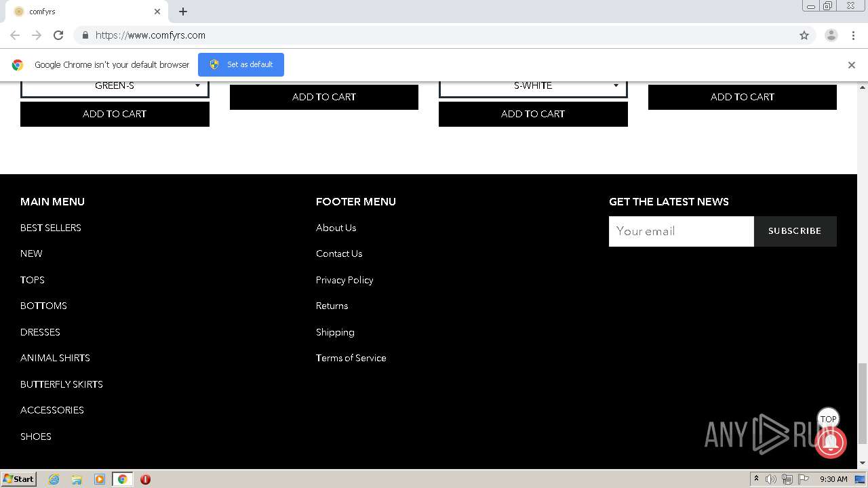Reload the comfyrs page

pyautogui.click(x=58, y=35)
